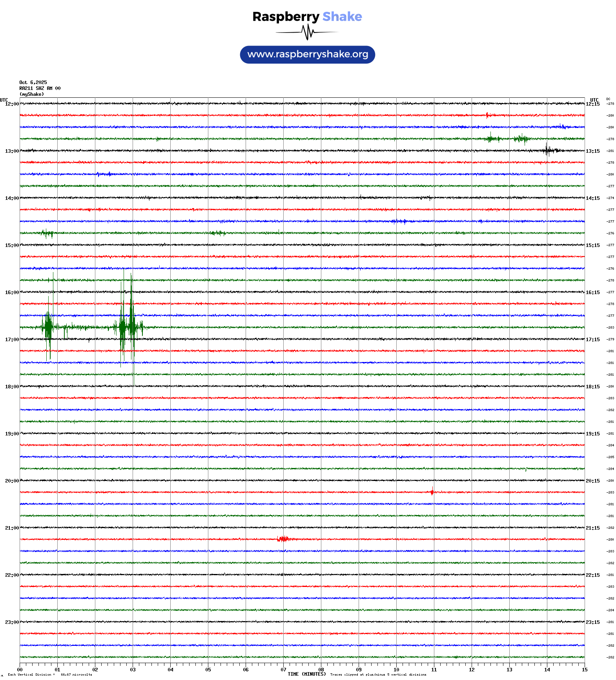Select the green seismic burst near minute 01
This screenshot has height=680, width=616.
(48, 326)
